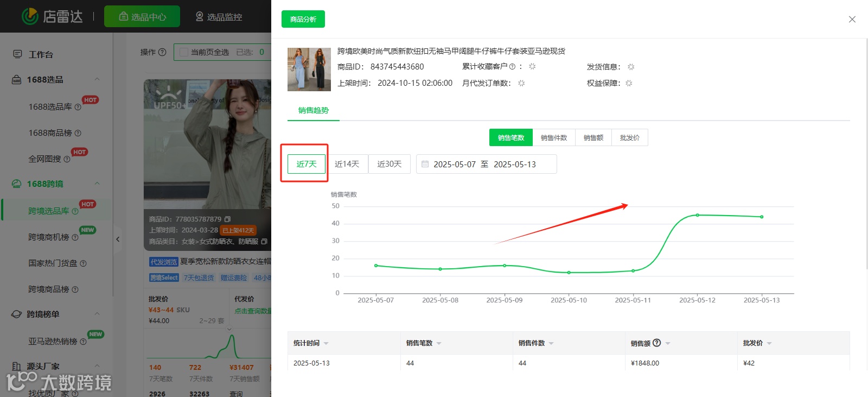Click help icon next to 跨境商机榜
868x397 pixels.
coord(75,237)
